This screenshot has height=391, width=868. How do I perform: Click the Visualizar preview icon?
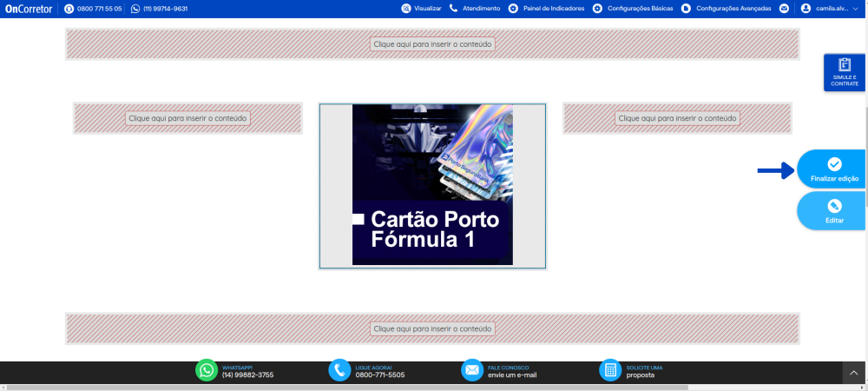[x=406, y=9]
